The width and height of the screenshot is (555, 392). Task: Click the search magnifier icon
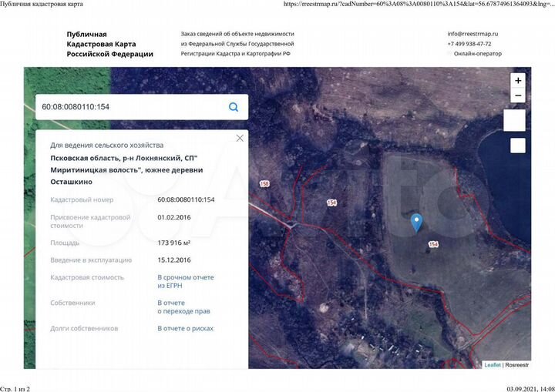tap(234, 107)
